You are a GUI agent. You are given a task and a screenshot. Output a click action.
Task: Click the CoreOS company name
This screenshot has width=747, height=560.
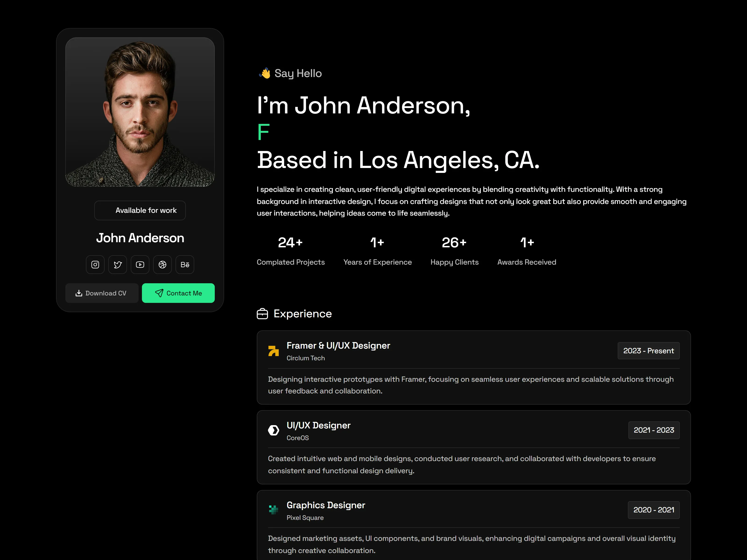[x=298, y=438]
